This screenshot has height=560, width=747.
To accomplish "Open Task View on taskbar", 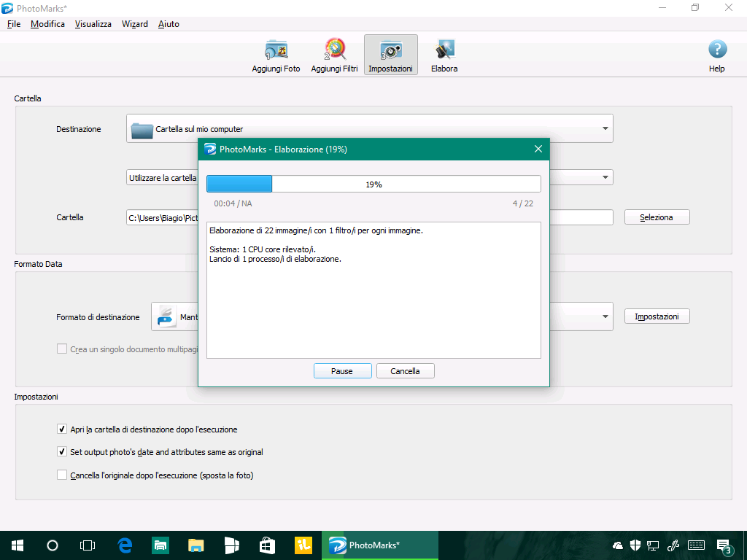I will point(88,545).
